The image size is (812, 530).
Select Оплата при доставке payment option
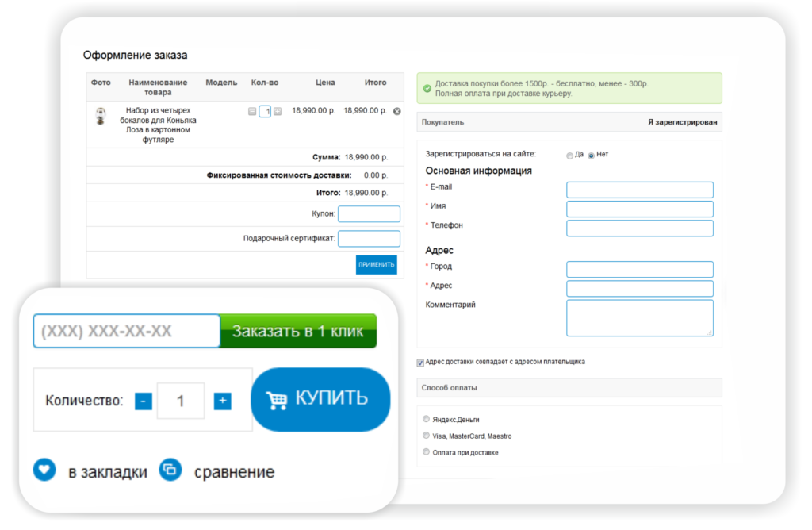point(427,452)
